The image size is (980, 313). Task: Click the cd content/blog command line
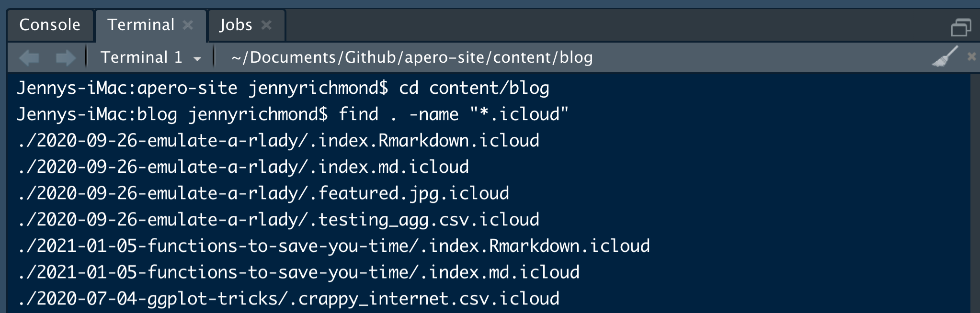pos(283,88)
